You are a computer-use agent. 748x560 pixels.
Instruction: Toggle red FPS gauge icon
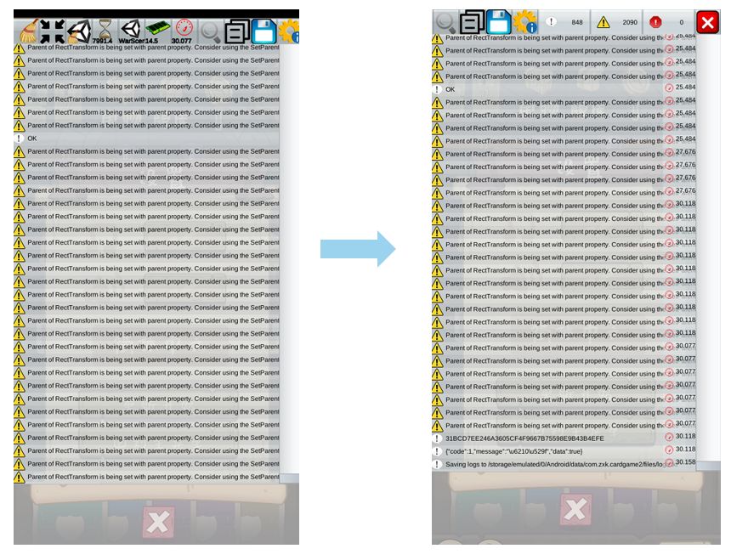pyautogui.click(x=184, y=30)
